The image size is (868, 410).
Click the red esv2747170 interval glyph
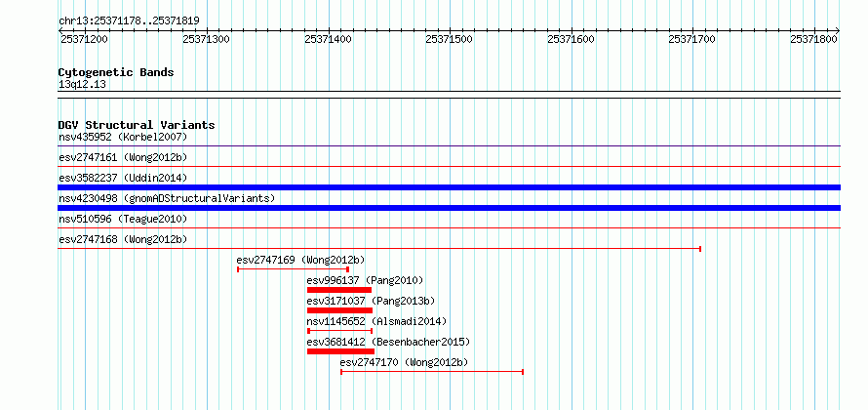point(432,372)
